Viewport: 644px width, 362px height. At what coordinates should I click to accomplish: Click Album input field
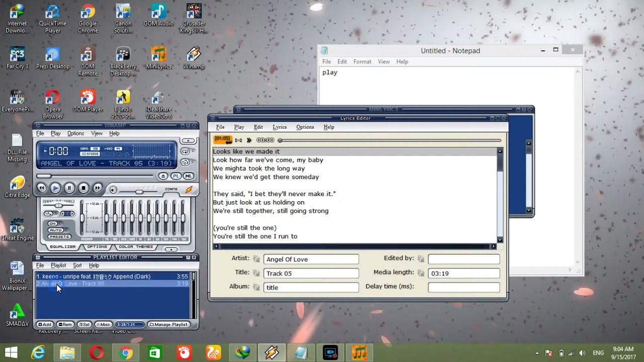coord(311,288)
